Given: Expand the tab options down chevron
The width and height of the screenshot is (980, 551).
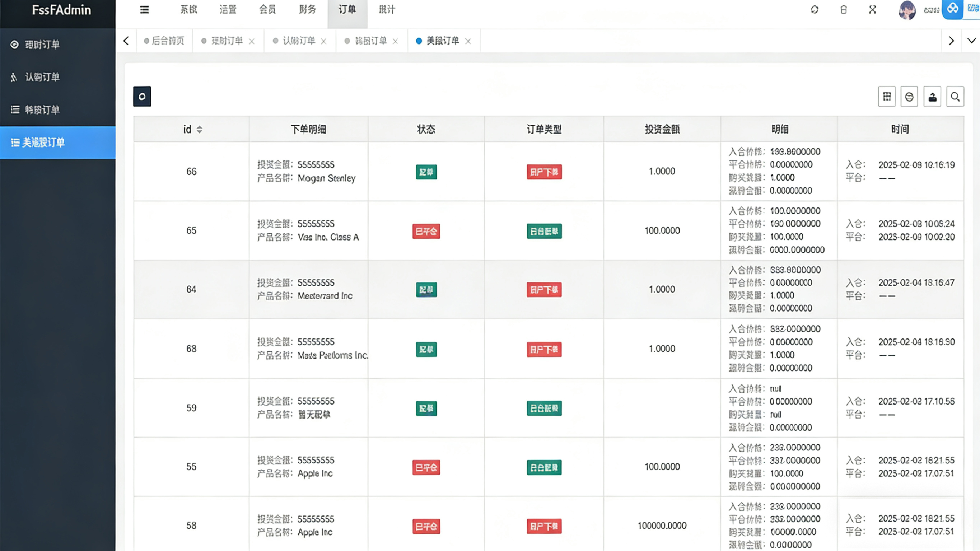Looking at the screenshot, I should (x=971, y=41).
